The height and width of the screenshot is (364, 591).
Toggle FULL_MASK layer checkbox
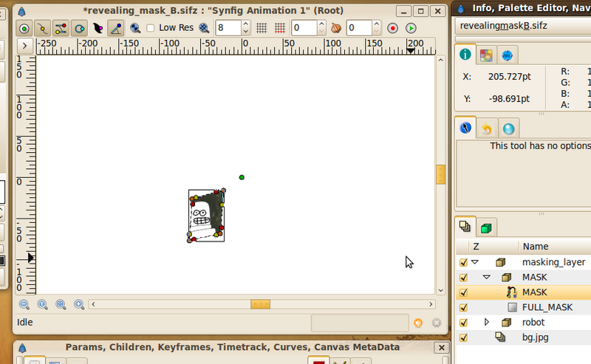(464, 307)
